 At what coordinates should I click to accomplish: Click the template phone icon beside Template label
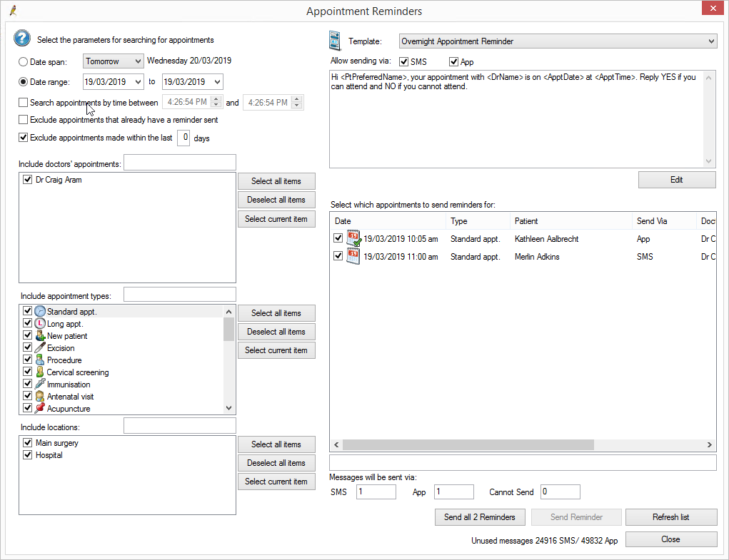[335, 41]
